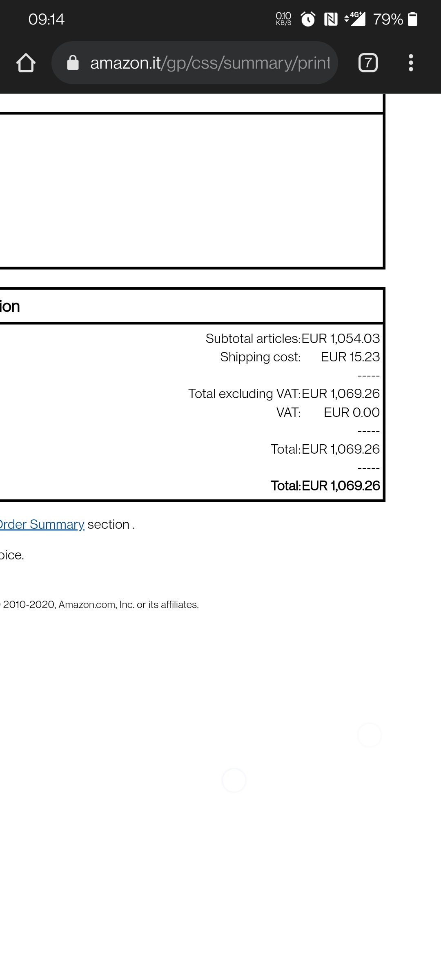Screen dimensions: 441x980
Task: Tap the Chrome home icon
Action: 26,63
